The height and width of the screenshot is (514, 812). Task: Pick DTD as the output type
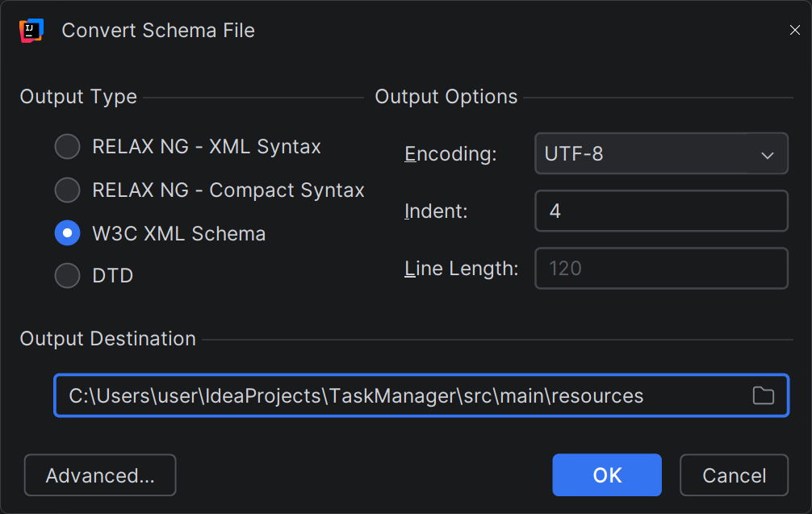pos(67,276)
